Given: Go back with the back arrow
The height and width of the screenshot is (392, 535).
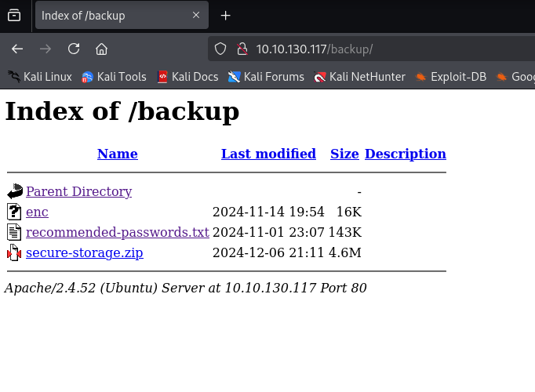Looking at the screenshot, I should [17, 49].
